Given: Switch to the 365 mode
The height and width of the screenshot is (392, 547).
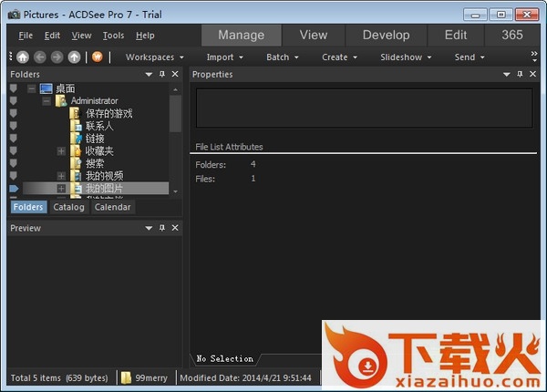Looking at the screenshot, I should pos(512,36).
